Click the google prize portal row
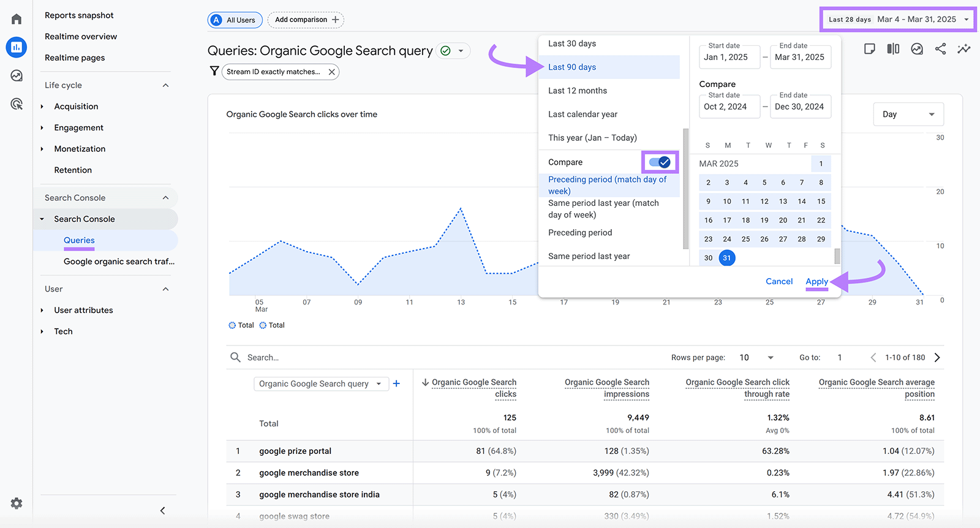980x528 pixels. [x=585, y=451]
